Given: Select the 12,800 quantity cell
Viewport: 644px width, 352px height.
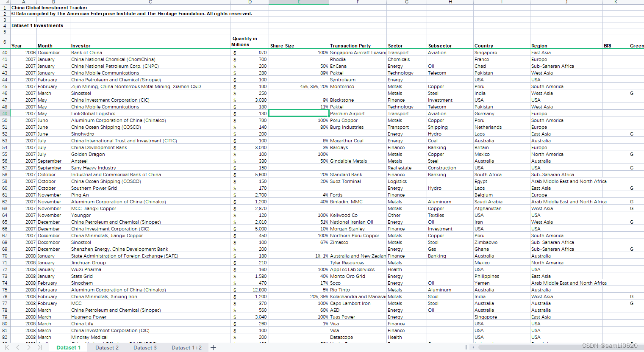Looking at the screenshot, I should [250, 290].
